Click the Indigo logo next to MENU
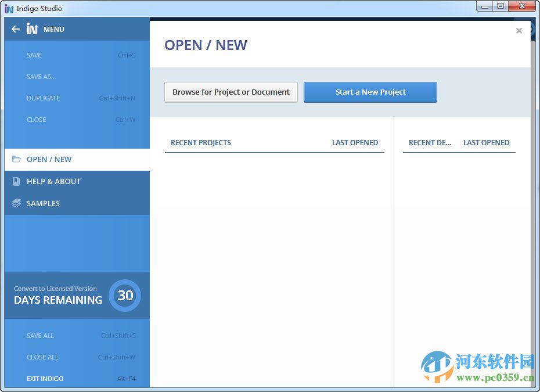This screenshot has height=392, width=540. (x=32, y=29)
